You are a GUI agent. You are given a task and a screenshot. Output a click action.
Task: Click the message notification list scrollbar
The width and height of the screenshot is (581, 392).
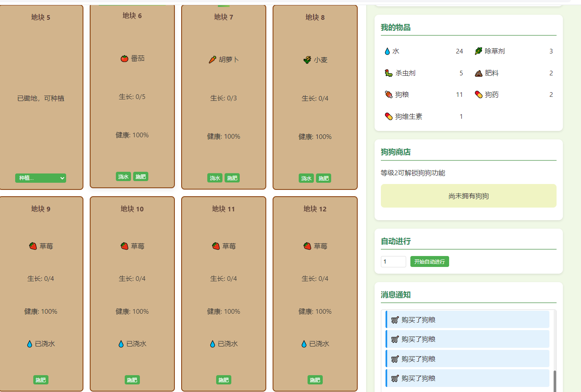click(x=554, y=380)
